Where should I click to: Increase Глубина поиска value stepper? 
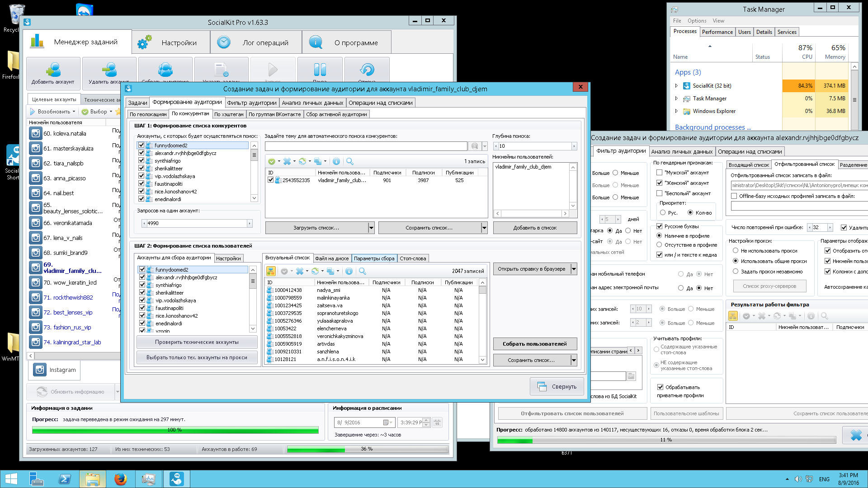coord(574,146)
